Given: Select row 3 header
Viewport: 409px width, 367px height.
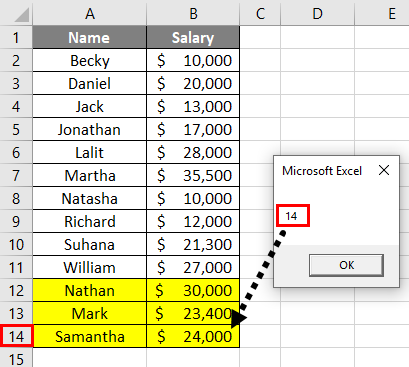Looking at the screenshot, I should 16,83.
